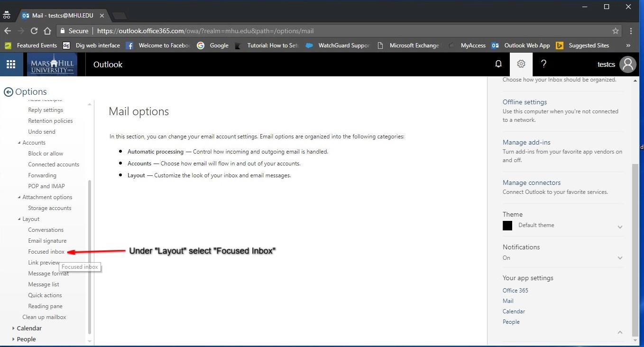
Task: Open Manage connectors link
Action: pos(532,183)
